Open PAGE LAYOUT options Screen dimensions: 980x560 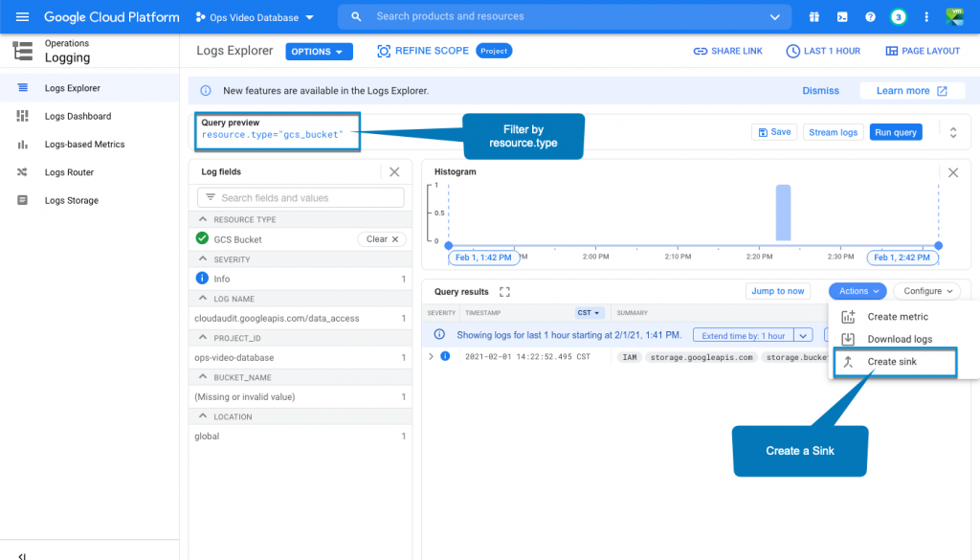923,52
